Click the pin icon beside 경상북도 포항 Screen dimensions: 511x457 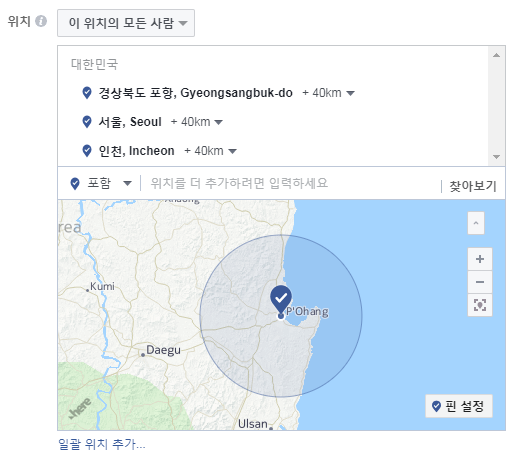click(87, 93)
